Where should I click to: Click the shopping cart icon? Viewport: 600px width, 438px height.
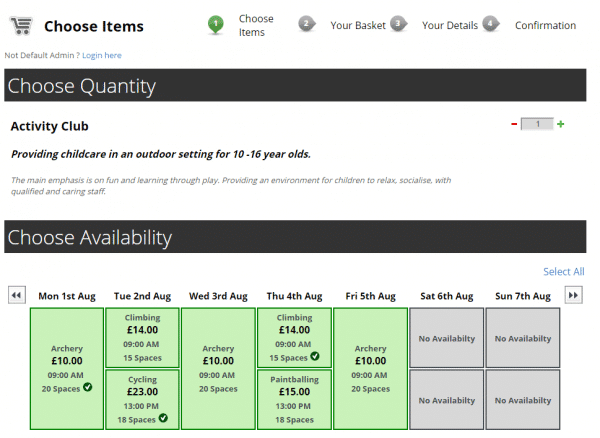(x=21, y=26)
